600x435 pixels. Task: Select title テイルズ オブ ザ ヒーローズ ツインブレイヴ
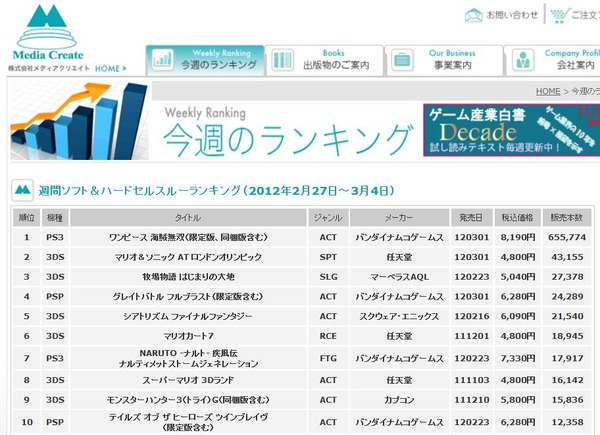[x=188, y=422]
